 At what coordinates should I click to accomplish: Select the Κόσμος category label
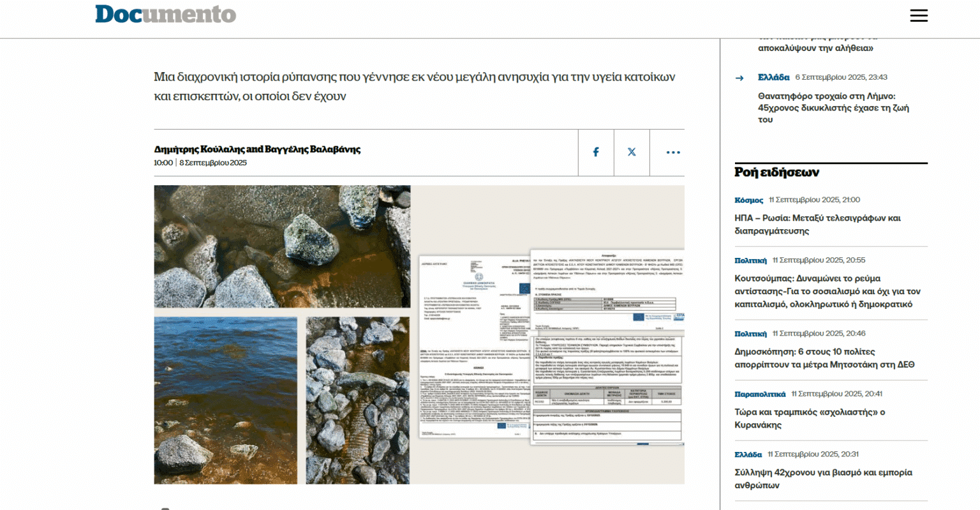(x=748, y=200)
